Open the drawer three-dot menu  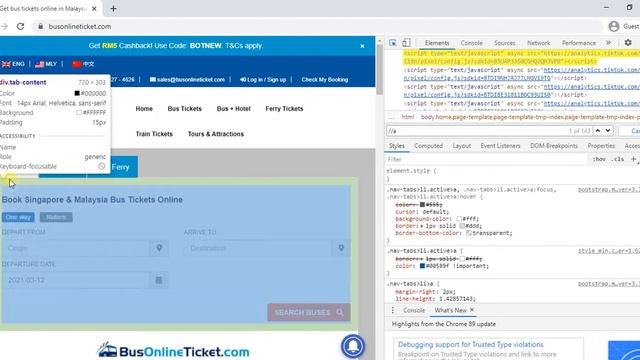coord(393,310)
